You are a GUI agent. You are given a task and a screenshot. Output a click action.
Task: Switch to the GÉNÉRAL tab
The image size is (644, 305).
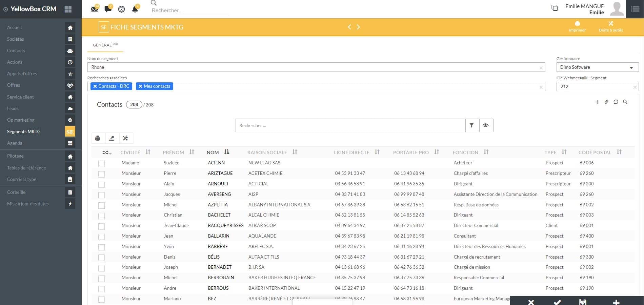(x=102, y=45)
